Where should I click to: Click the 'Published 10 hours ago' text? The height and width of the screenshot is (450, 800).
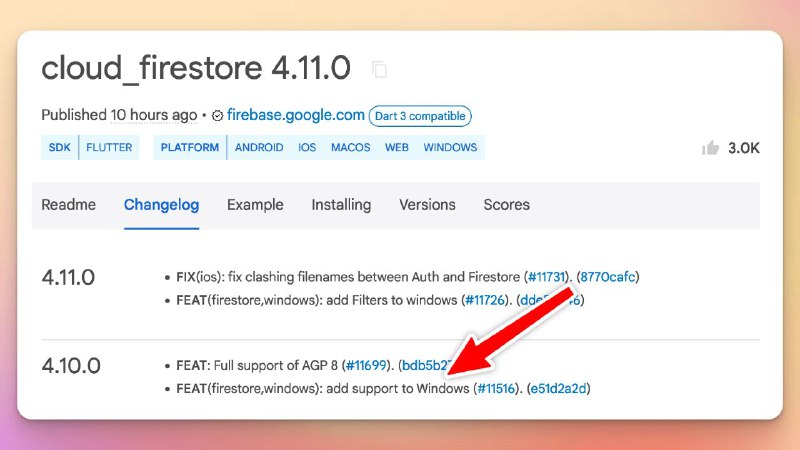pyautogui.click(x=119, y=115)
